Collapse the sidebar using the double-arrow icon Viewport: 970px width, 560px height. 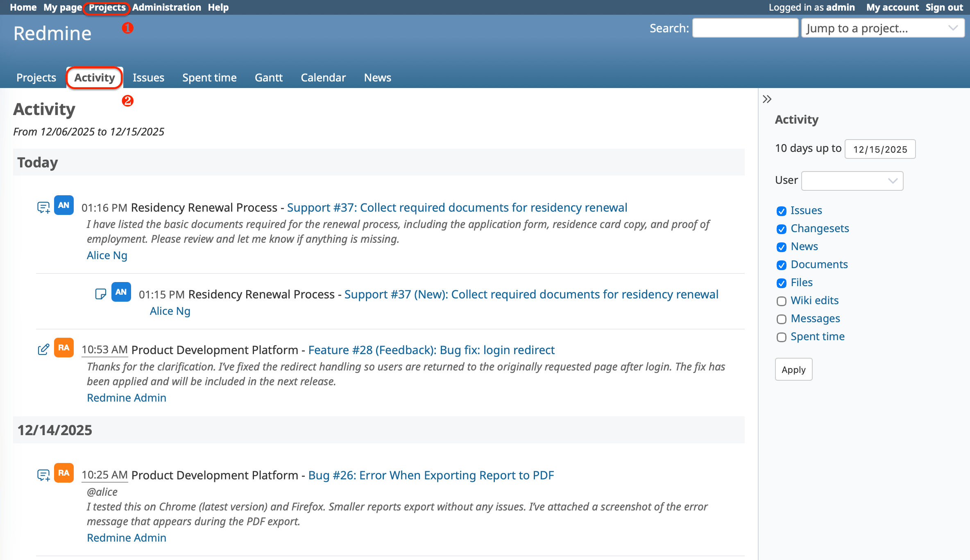click(767, 99)
